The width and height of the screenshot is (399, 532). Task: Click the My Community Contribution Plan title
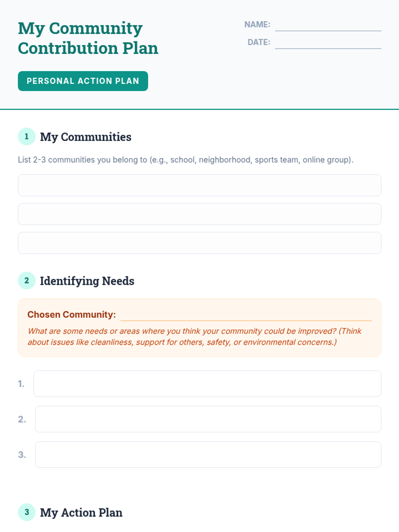(88, 38)
